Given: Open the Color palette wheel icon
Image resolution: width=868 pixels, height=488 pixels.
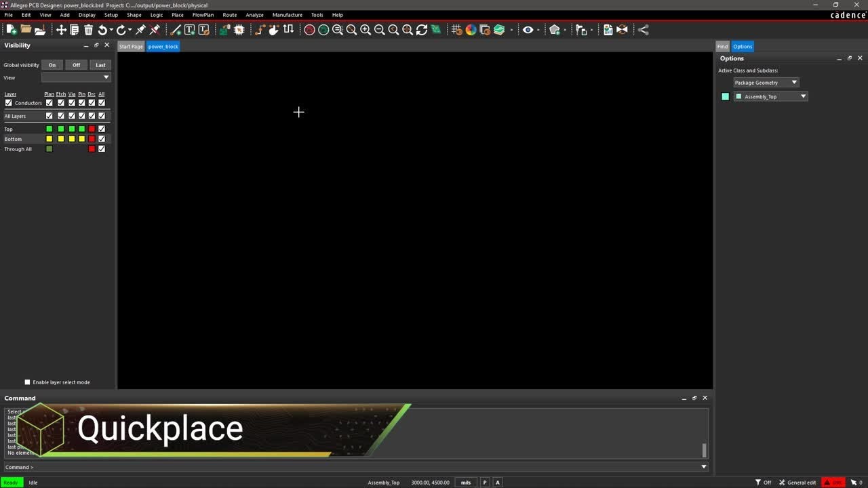Looking at the screenshot, I should point(471,30).
